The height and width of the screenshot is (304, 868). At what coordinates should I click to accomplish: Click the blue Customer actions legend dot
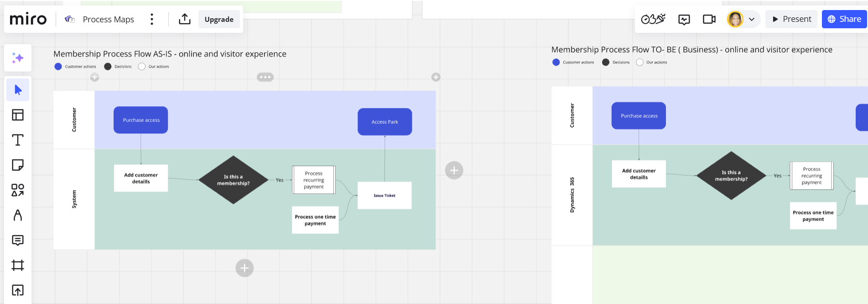pos(58,67)
